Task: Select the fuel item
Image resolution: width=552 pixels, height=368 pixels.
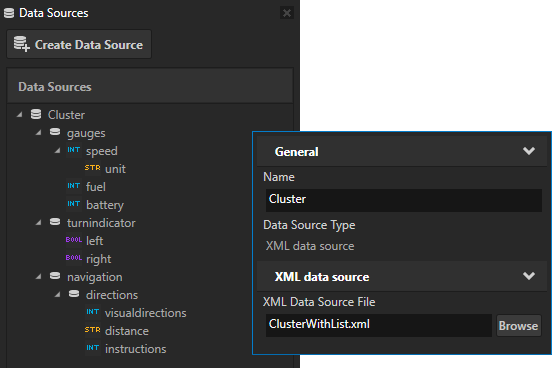Action: (96, 187)
